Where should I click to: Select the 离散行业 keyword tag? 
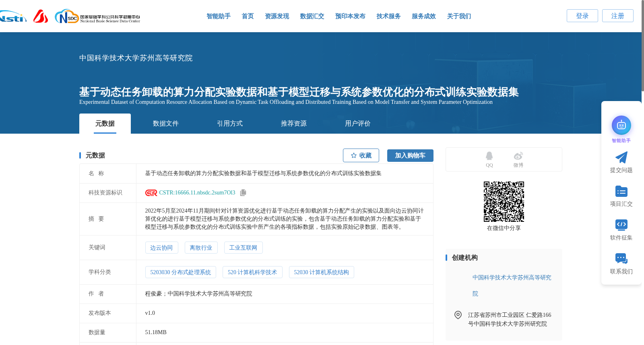(201, 248)
